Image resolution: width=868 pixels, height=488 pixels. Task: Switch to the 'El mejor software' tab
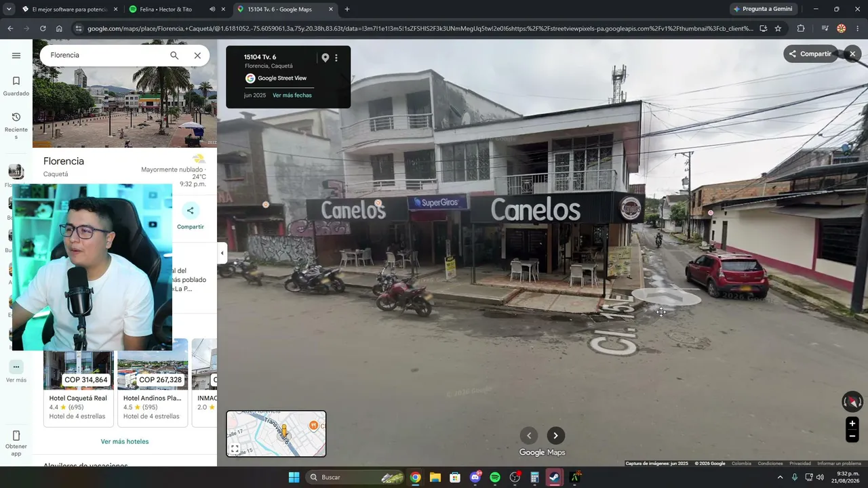pyautogui.click(x=70, y=9)
